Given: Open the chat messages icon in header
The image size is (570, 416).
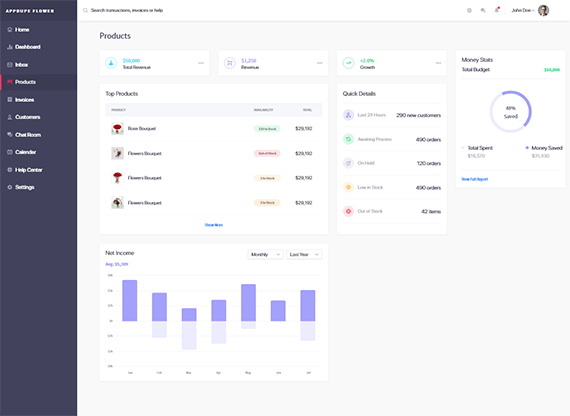Looking at the screenshot, I should [x=483, y=10].
